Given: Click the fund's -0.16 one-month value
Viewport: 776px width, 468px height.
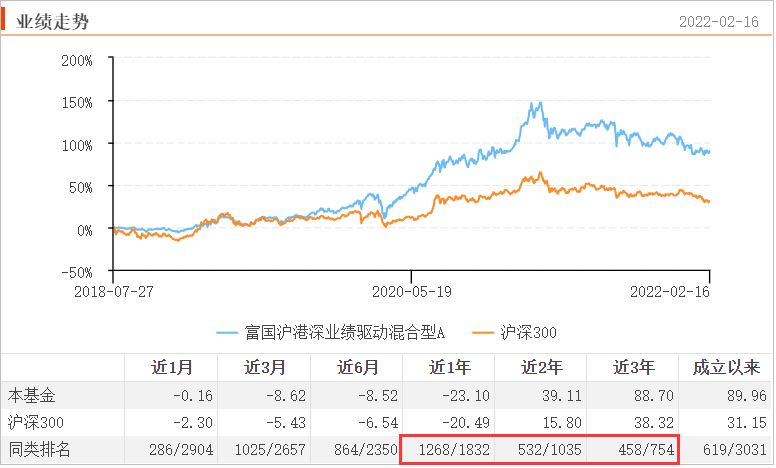Looking at the screenshot, I should coord(193,396).
